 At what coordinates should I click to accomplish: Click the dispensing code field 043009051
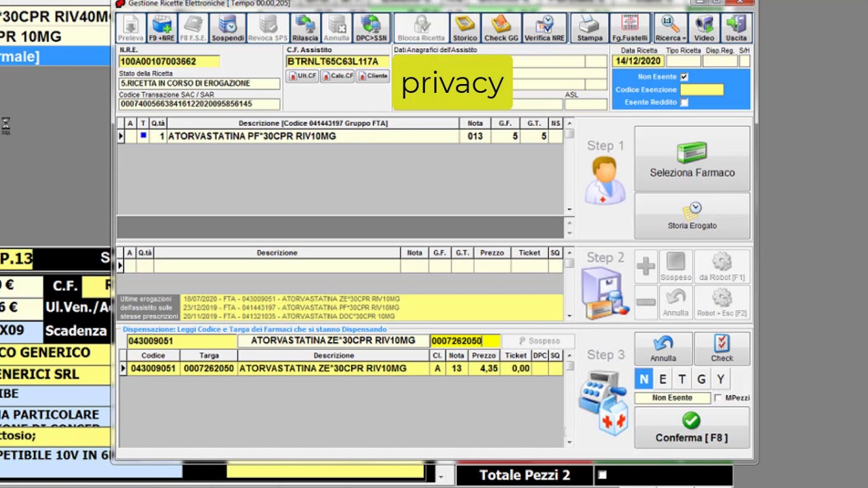click(x=182, y=341)
